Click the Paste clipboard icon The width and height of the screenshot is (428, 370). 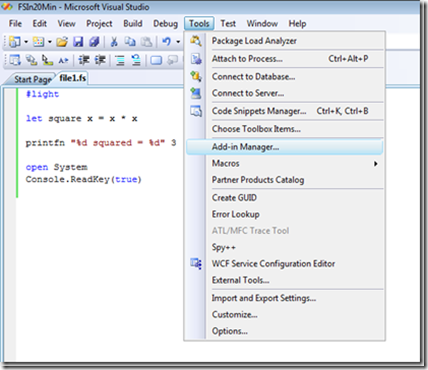146,42
